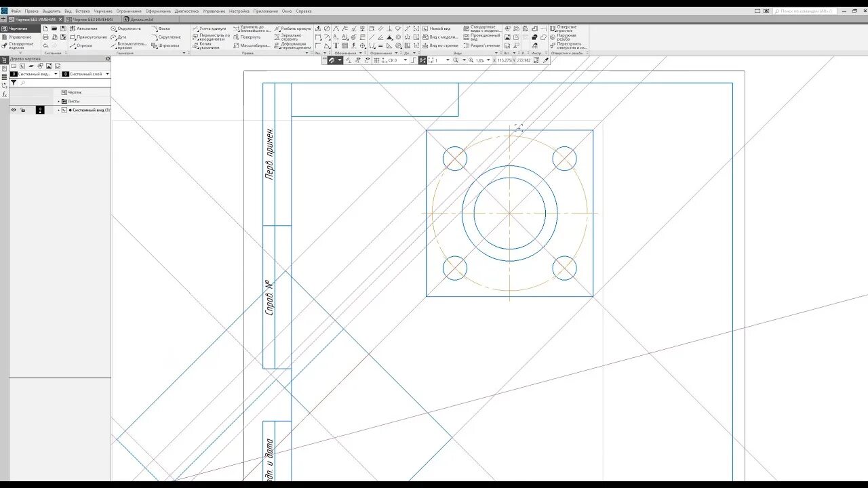The height and width of the screenshot is (488, 868).
Task: Choose Копия указанием tool
Action: click(x=207, y=45)
